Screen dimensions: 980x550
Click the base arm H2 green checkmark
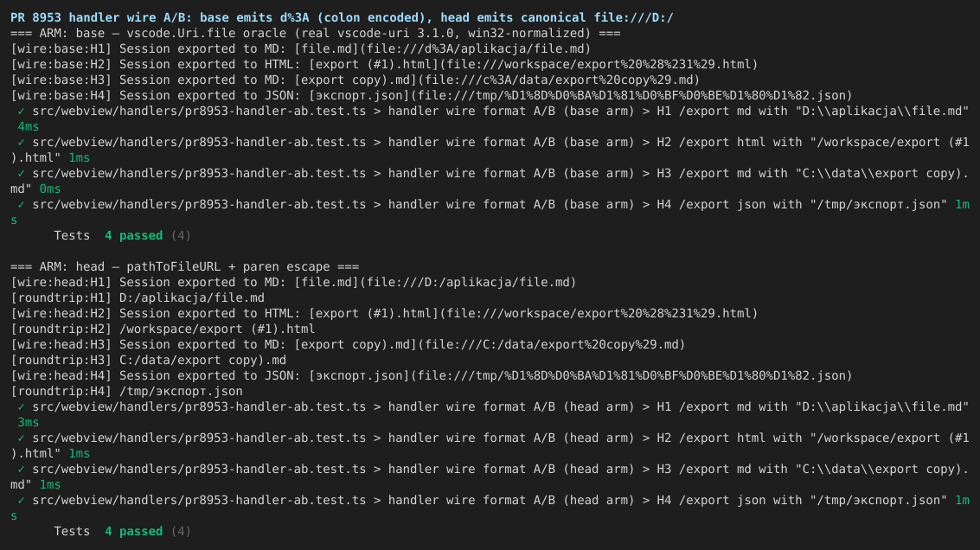point(22,143)
